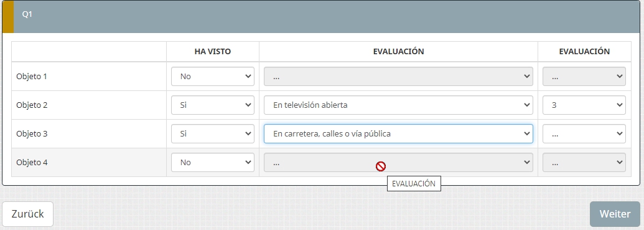Click the Zurück button

[27, 214]
